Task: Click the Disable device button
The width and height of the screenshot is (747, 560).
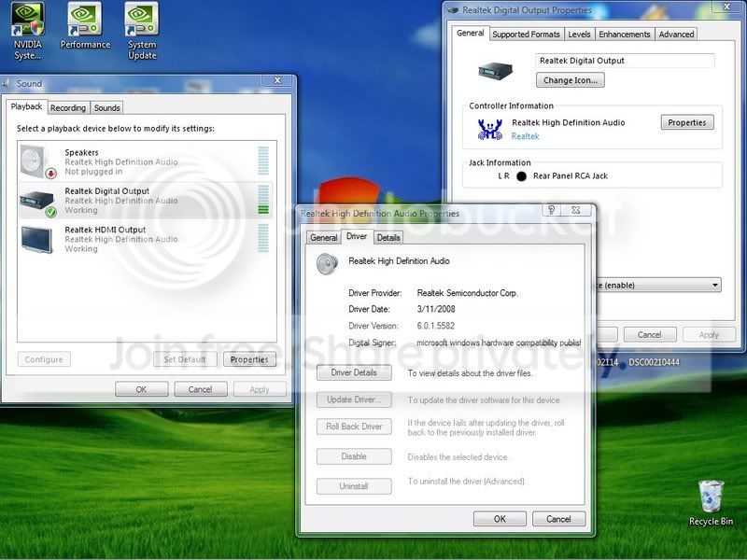Action: (354, 456)
